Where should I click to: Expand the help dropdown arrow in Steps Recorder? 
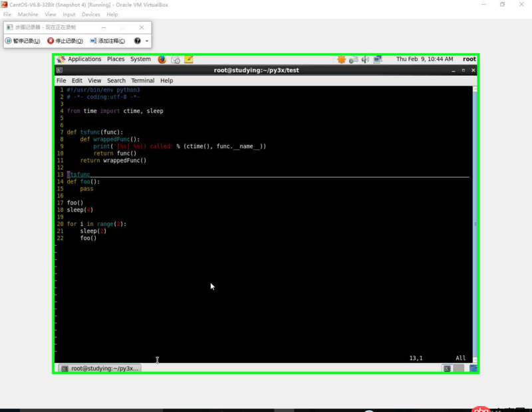147,41
